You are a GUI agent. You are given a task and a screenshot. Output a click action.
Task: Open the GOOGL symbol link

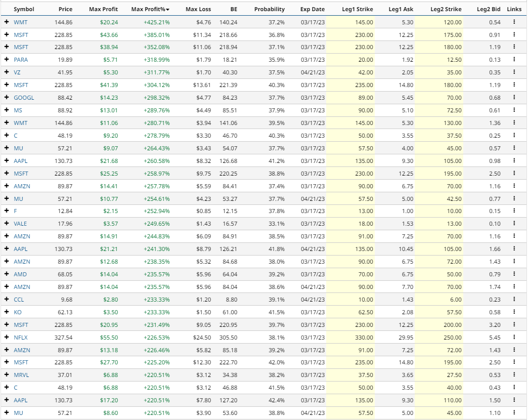(24, 98)
